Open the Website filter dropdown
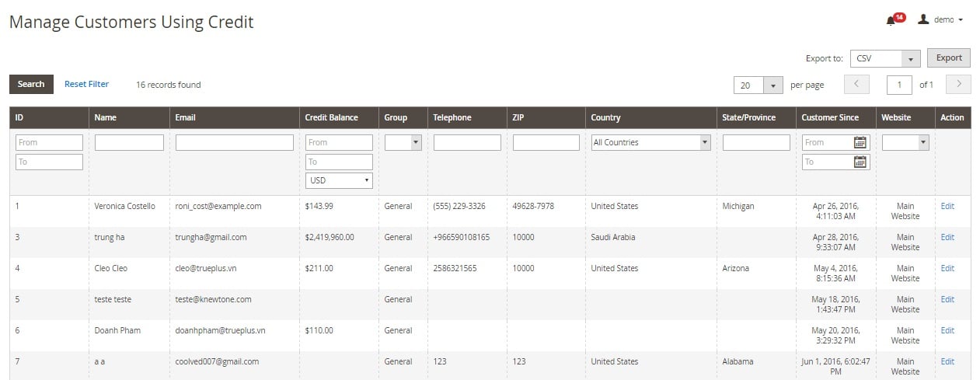Image resolution: width=980 pixels, height=380 pixels. coord(905,142)
